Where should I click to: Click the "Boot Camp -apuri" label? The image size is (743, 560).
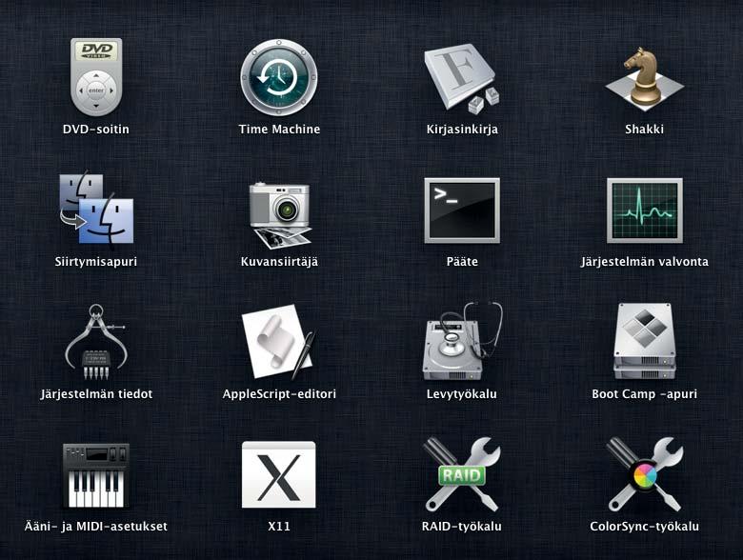click(645, 394)
